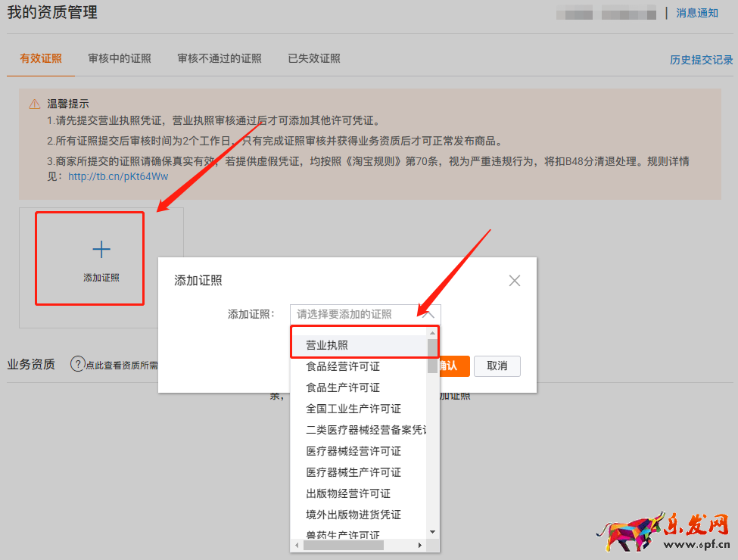Select 出版物经营许可证 option

pyautogui.click(x=348, y=493)
